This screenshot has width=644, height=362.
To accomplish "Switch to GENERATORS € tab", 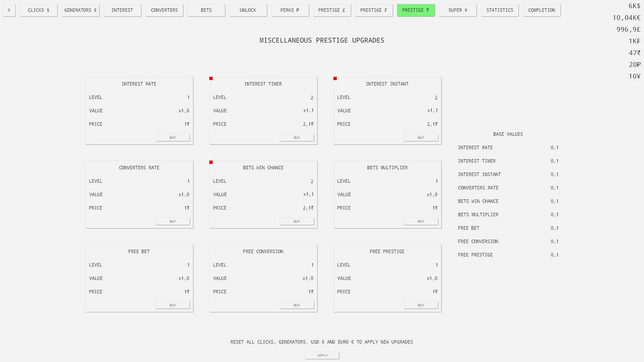I will click(x=80, y=10).
